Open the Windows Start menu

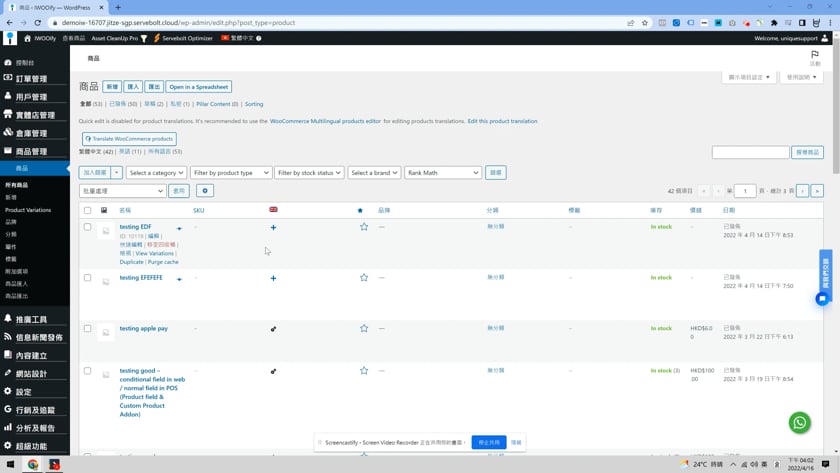10,464
